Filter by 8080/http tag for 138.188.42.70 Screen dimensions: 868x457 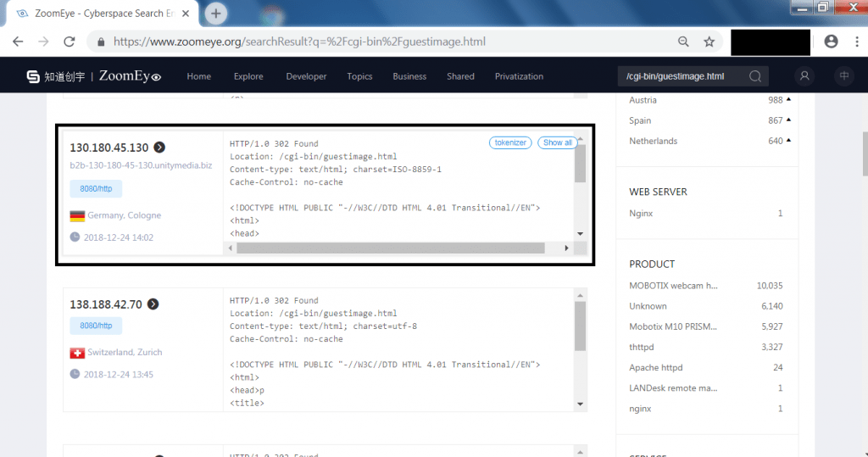[x=96, y=326]
